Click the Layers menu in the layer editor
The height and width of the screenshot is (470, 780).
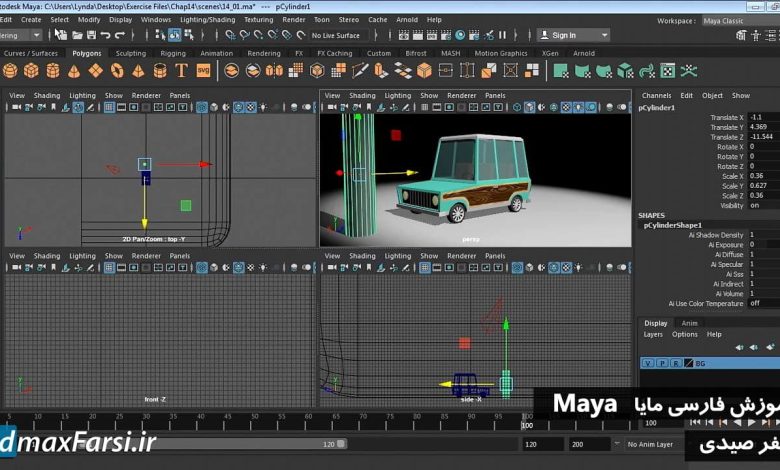(x=653, y=334)
